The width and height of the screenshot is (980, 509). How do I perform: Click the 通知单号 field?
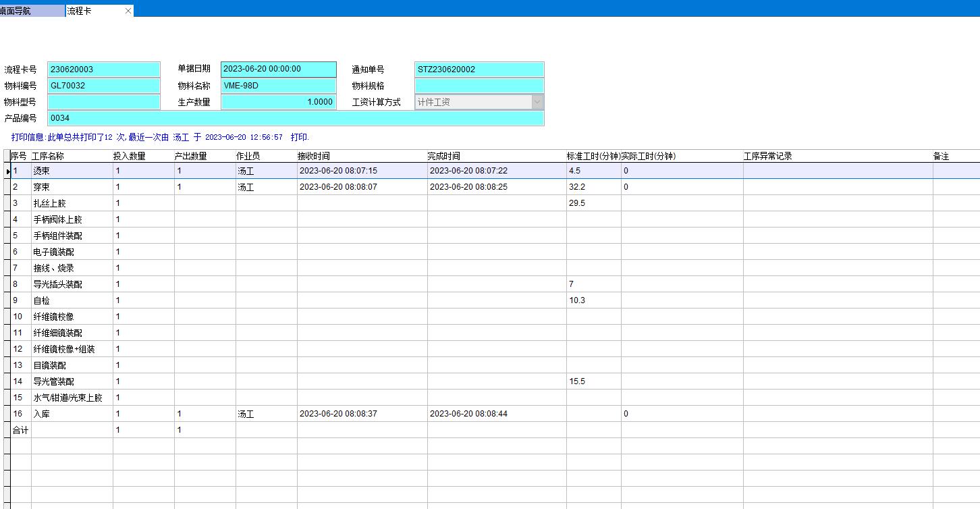pos(479,70)
